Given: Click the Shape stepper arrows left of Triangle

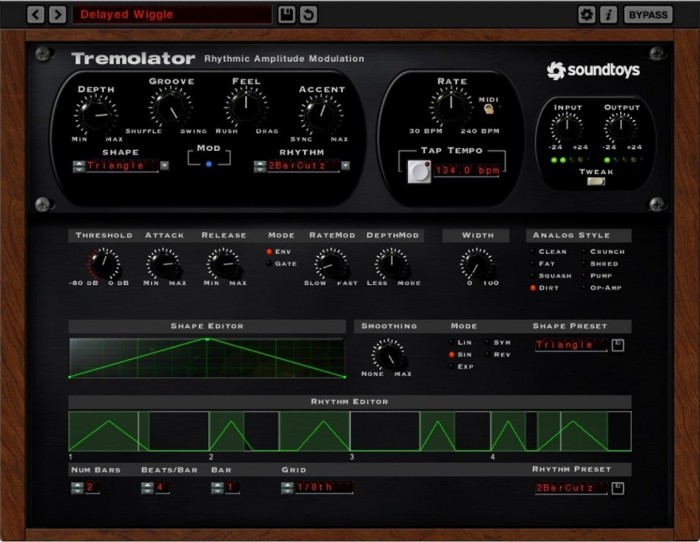Looking at the screenshot, I should [x=79, y=166].
